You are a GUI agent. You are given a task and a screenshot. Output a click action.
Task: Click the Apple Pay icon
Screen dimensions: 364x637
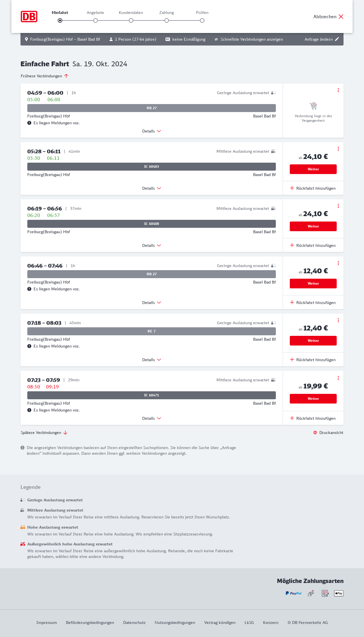339,593
